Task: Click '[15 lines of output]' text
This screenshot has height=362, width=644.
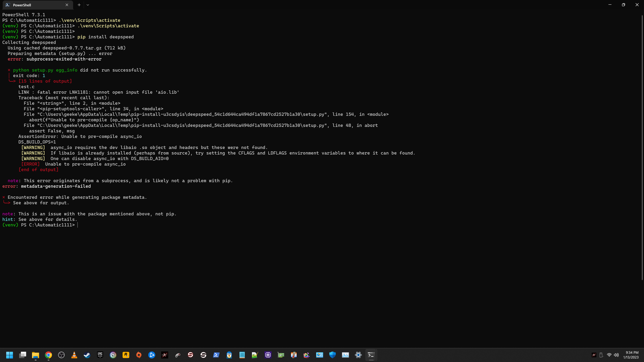Action: (45, 81)
